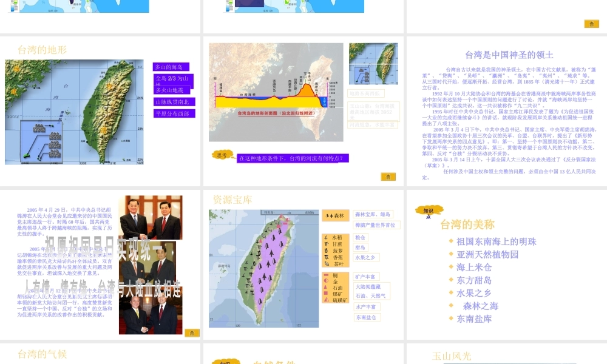Click the 知识点 cloud icon above 台湾的美称
This screenshot has width=607, height=364.
click(429, 211)
